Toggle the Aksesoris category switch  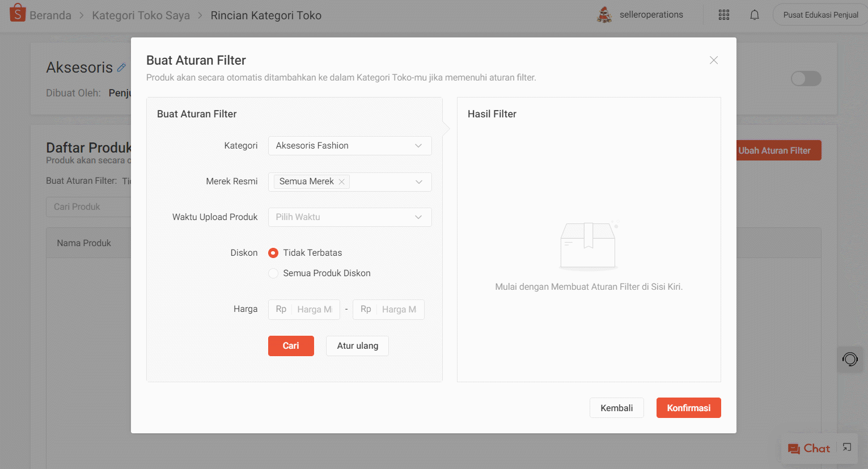(x=806, y=79)
